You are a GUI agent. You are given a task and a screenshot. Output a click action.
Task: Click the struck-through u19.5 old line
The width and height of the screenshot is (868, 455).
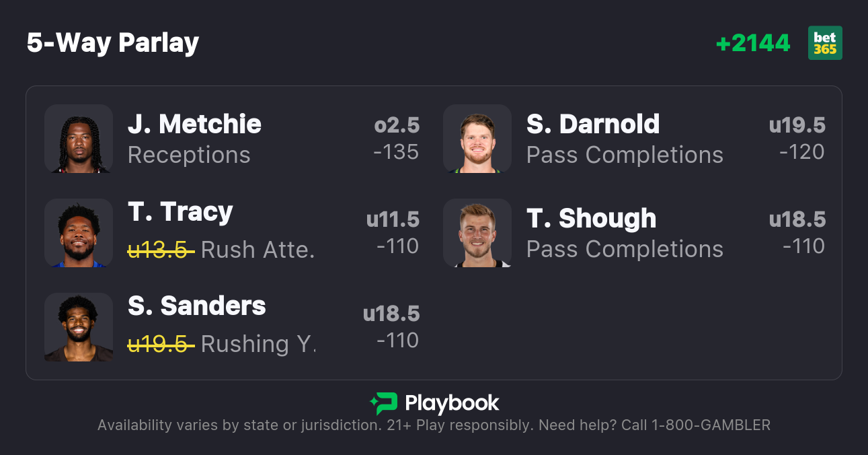point(161,344)
